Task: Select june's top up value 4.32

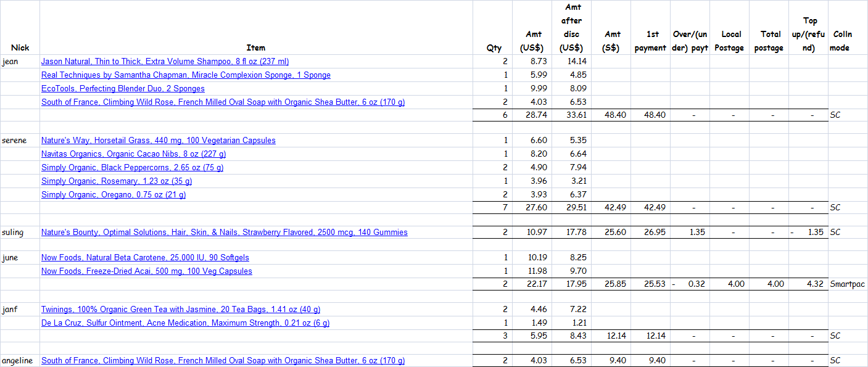Action: tap(809, 284)
